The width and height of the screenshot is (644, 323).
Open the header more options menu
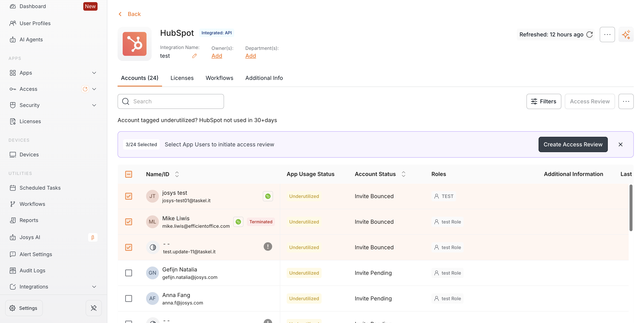click(x=607, y=35)
